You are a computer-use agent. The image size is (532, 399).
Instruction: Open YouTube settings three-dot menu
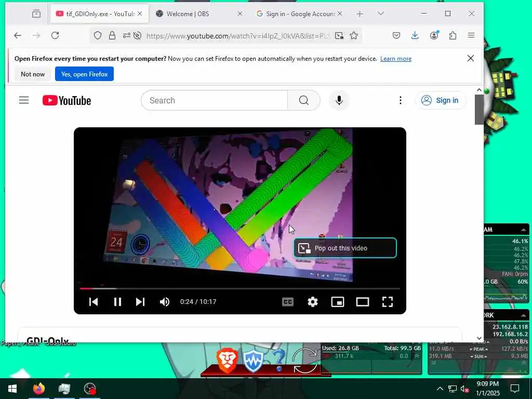[x=401, y=100]
